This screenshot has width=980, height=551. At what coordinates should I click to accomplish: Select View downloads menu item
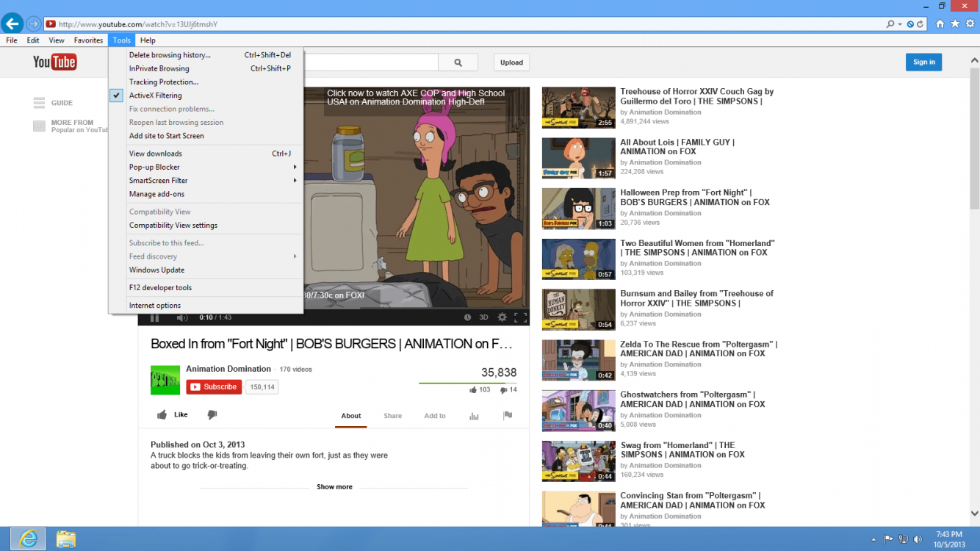[206, 154]
